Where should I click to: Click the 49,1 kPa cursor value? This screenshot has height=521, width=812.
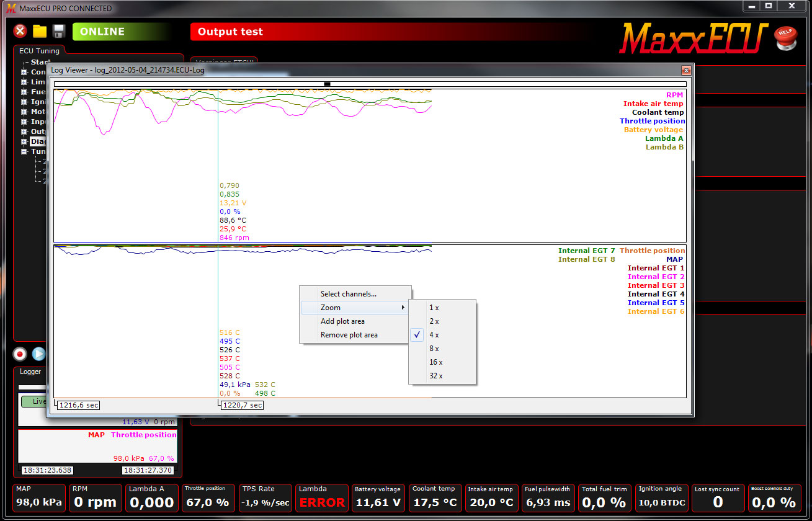coord(234,385)
